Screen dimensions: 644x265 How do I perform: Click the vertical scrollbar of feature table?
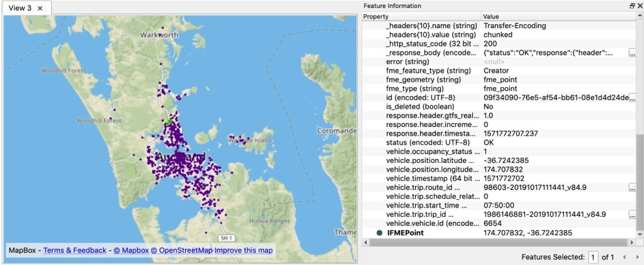click(x=640, y=126)
